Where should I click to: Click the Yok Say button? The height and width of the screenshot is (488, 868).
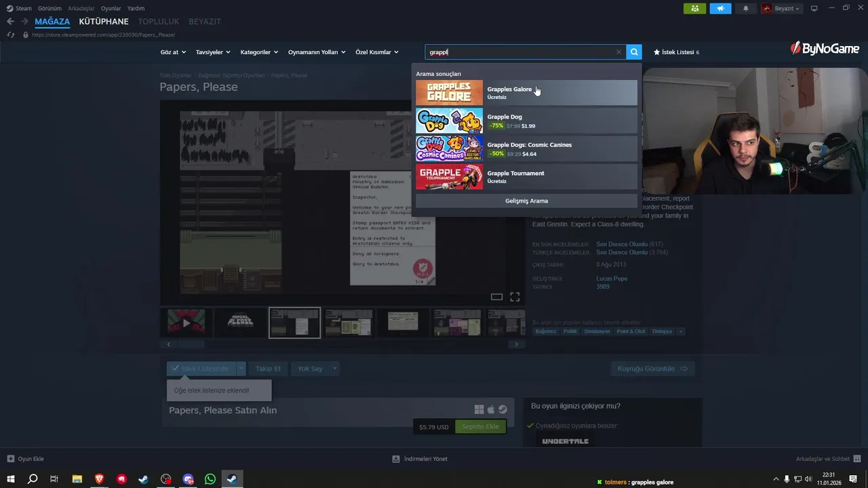pos(310,369)
